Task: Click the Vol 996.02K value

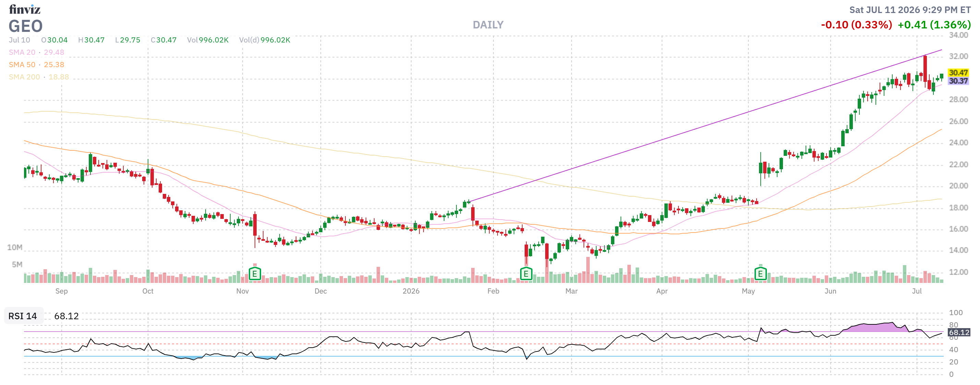Action: [x=208, y=40]
